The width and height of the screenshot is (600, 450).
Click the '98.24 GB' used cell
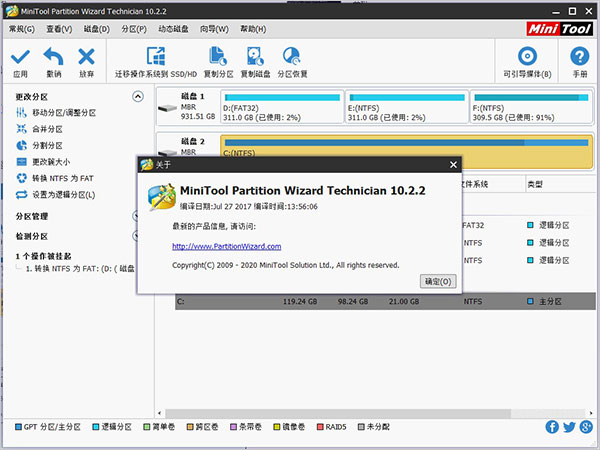(x=353, y=302)
